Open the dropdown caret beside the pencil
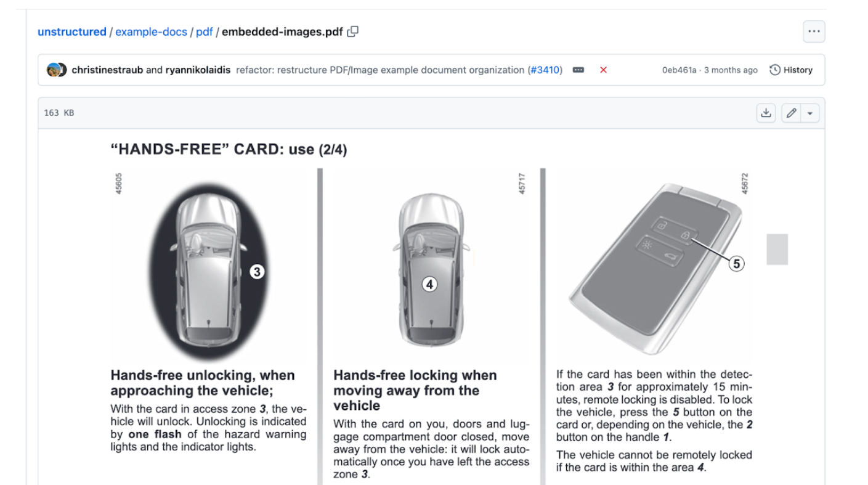 coord(810,113)
